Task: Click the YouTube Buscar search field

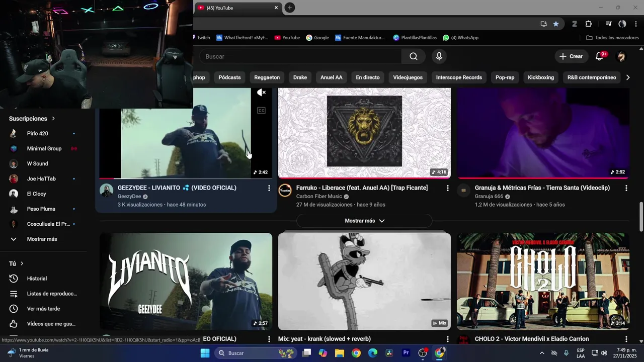Action: [301, 56]
